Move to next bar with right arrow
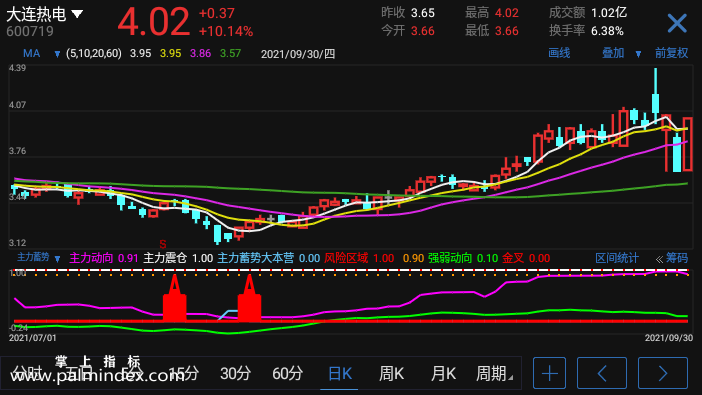 (x=663, y=373)
